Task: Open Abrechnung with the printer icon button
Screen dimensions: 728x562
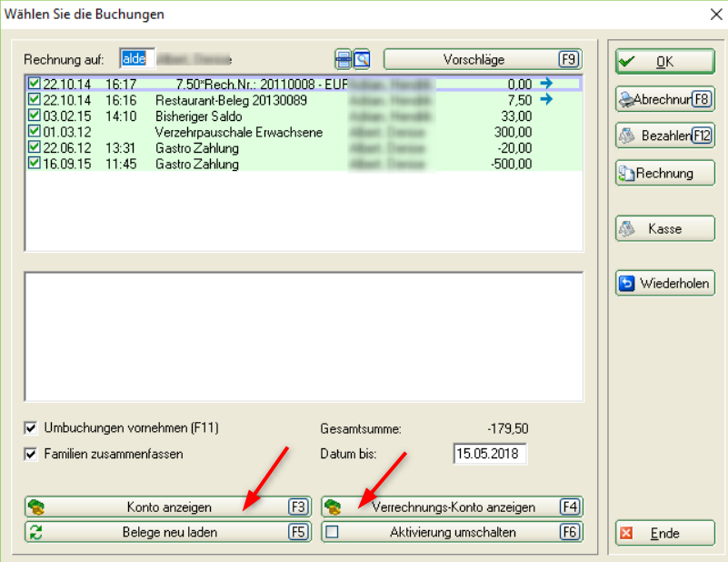Action: (x=664, y=98)
